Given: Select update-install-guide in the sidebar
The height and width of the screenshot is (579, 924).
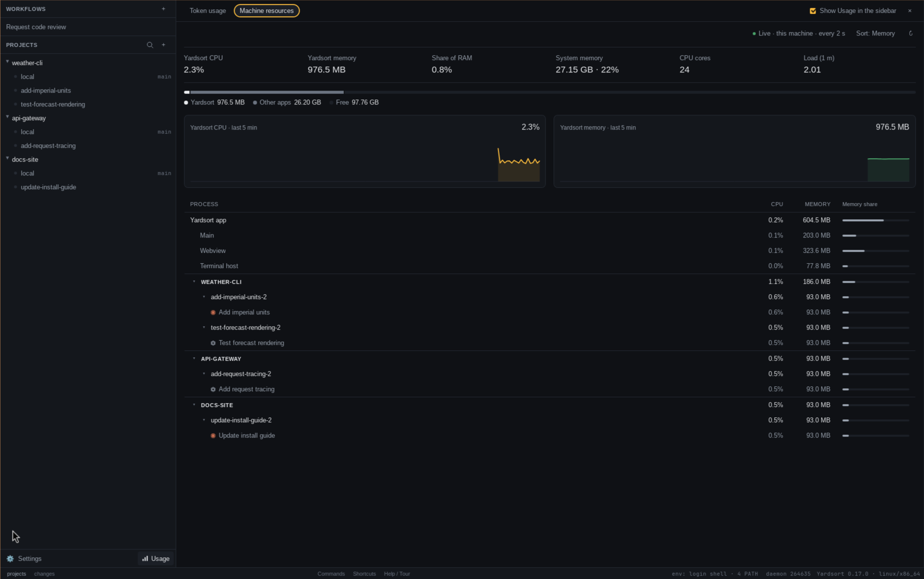Looking at the screenshot, I should pyautogui.click(x=48, y=187).
